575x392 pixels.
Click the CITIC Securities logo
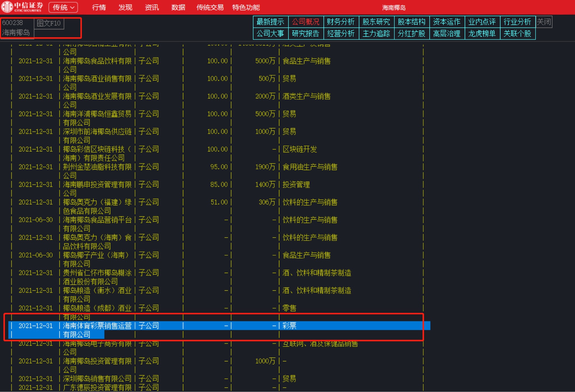pyautogui.click(x=22, y=7)
